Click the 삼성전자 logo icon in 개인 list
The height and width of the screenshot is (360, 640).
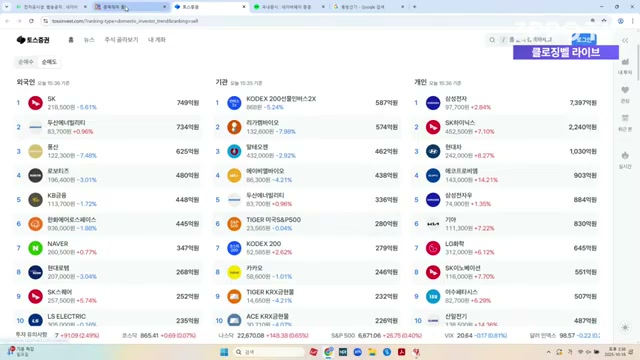433,103
